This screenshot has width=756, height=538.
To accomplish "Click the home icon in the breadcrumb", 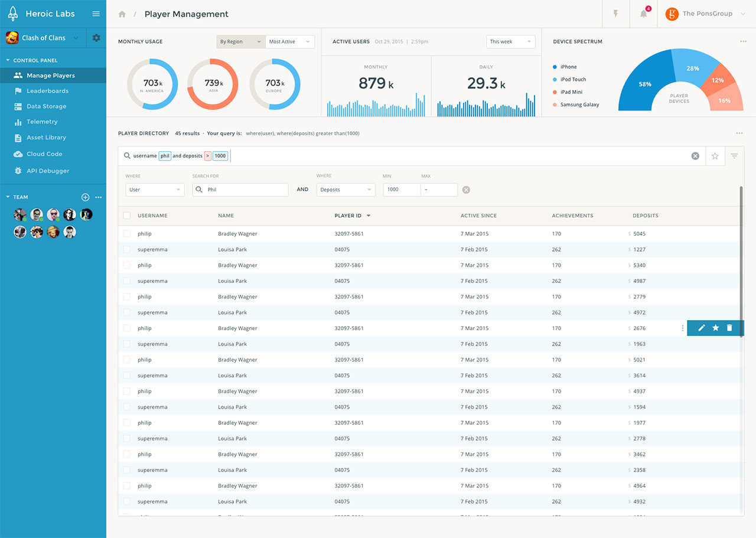I will 122,14.
